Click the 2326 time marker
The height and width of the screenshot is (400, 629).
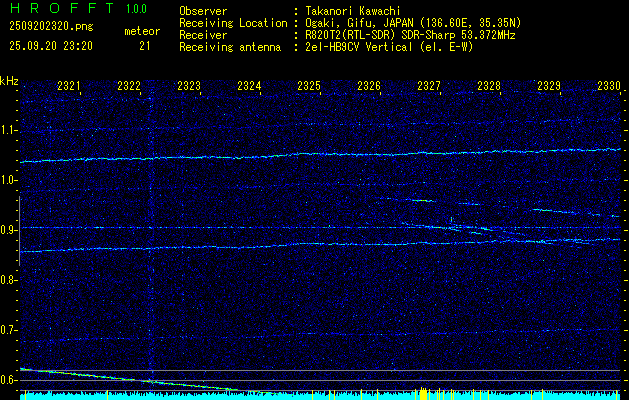369,85
